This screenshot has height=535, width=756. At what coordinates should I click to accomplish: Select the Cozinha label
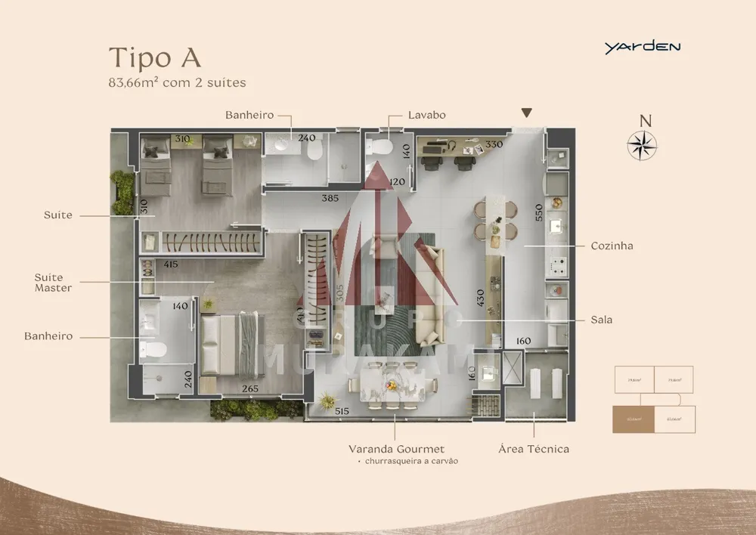click(x=612, y=246)
